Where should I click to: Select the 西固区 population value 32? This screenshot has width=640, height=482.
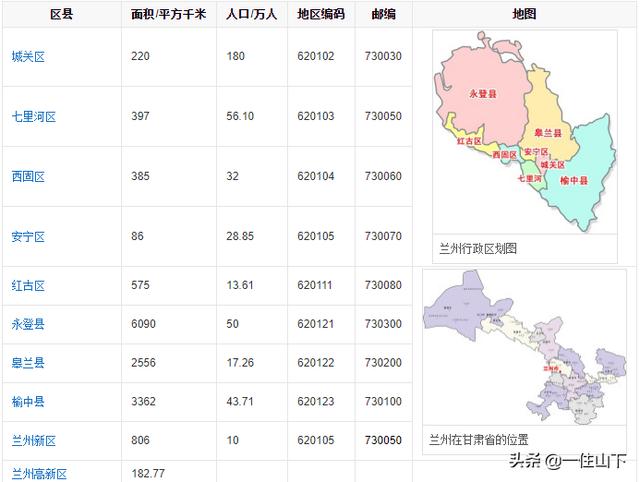coord(233,176)
